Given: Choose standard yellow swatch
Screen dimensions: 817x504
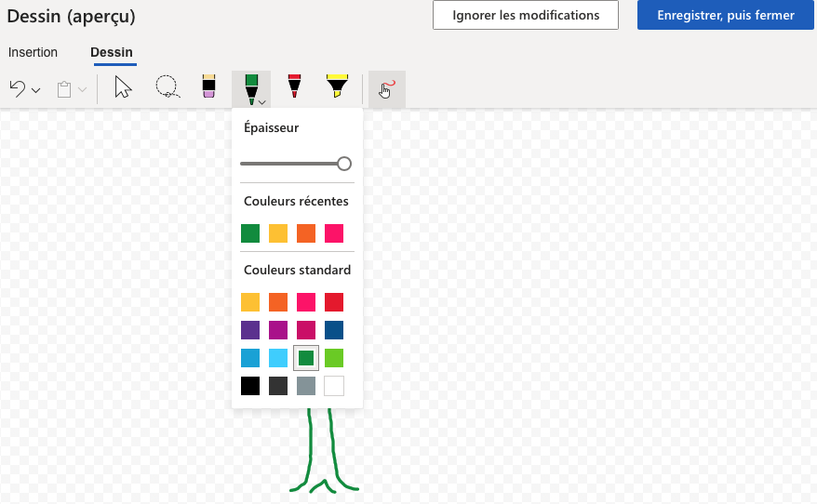Looking at the screenshot, I should [x=250, y=302].
